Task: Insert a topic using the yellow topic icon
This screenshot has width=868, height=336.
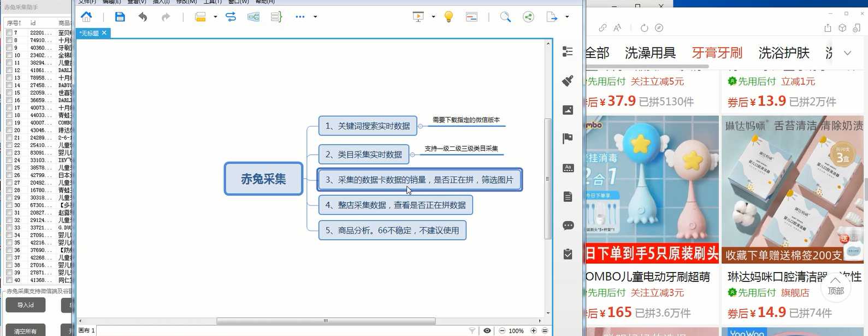Action: pyautogui.click(x=200, y=17)
